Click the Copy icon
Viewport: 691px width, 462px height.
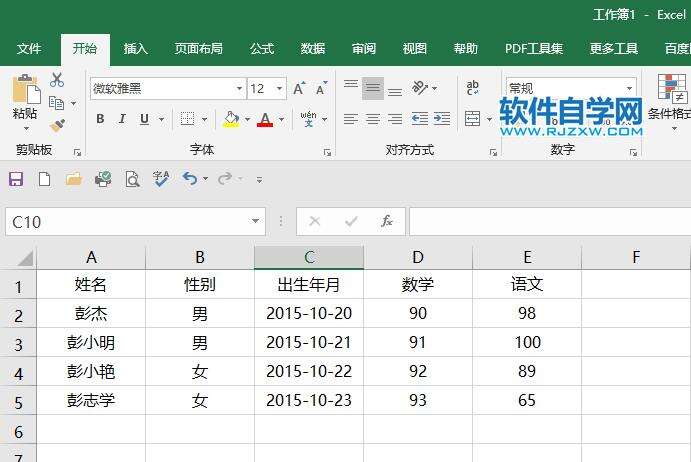tap(56, 103)
